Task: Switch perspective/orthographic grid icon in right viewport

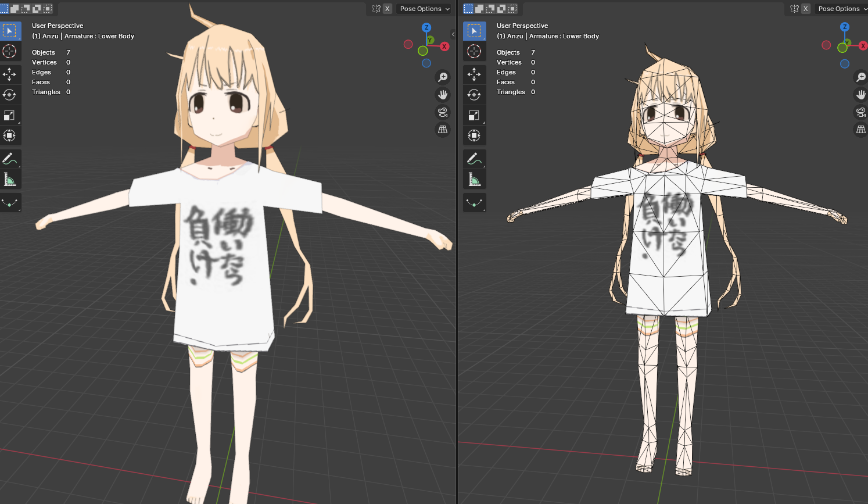Action: coord(861,129)
